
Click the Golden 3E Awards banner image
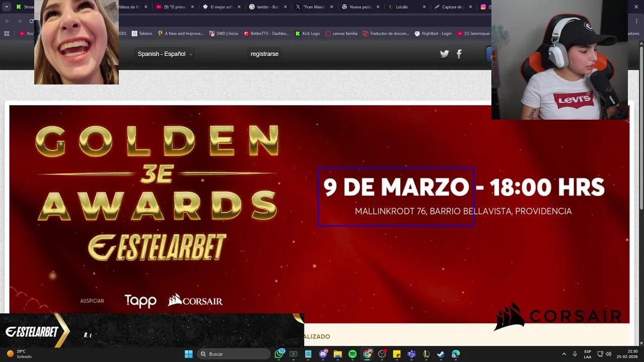click(x=319, y=214)
